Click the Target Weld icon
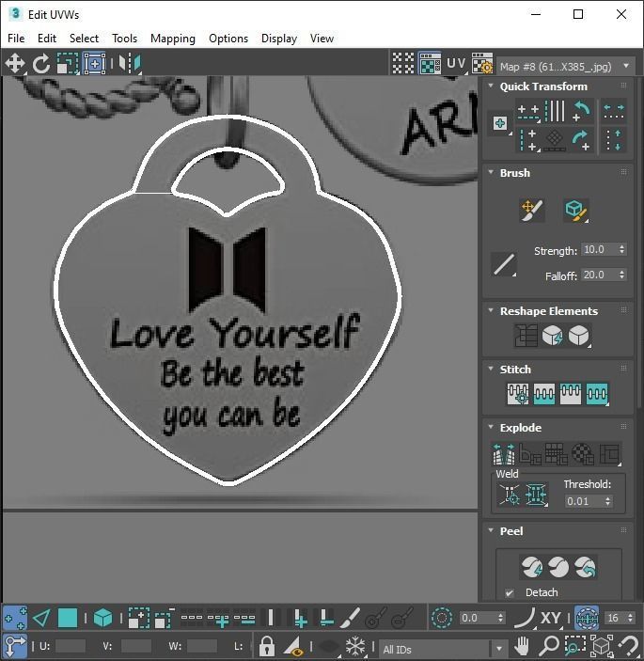This screenshot has height=661, width=644. (510, 494)
